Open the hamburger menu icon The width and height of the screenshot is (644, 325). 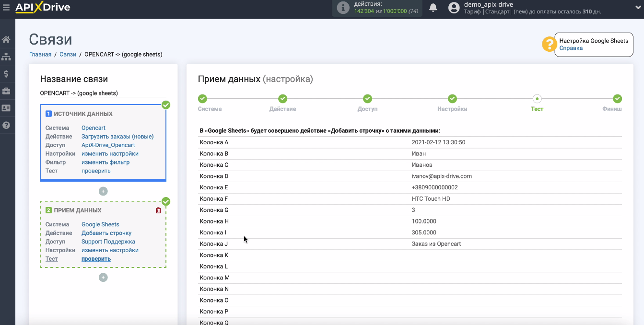tap(6, 7)
